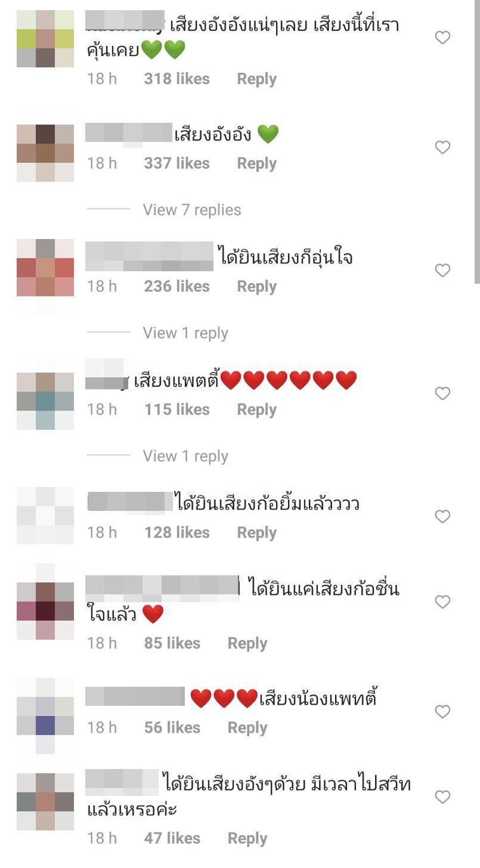The image size is (480, 868).
Task: Open profile picture of 318 likes commenter
Action: click(45, 38)
